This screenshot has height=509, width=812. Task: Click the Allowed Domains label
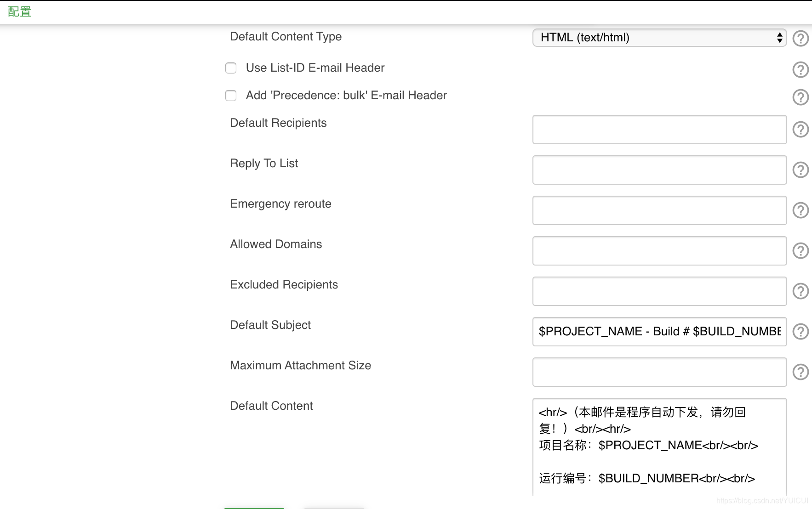pyautogui.click(x=276, y=244)
